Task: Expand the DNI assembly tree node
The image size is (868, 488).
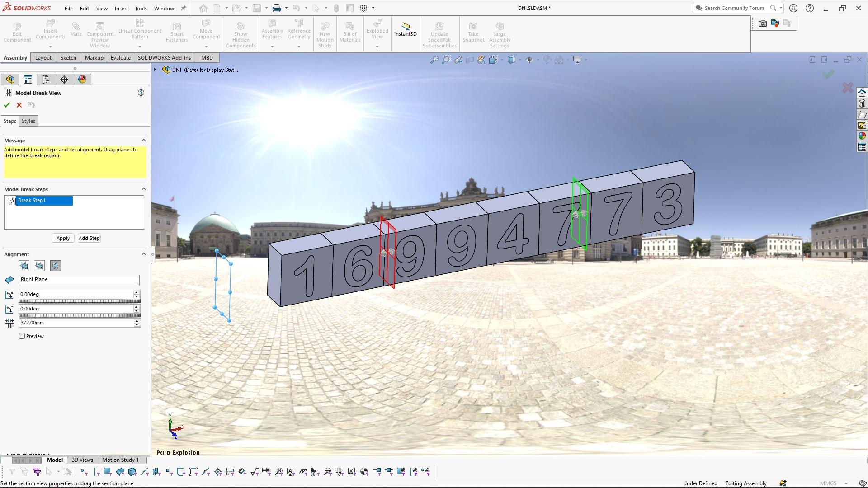Action: coord(155,70)
